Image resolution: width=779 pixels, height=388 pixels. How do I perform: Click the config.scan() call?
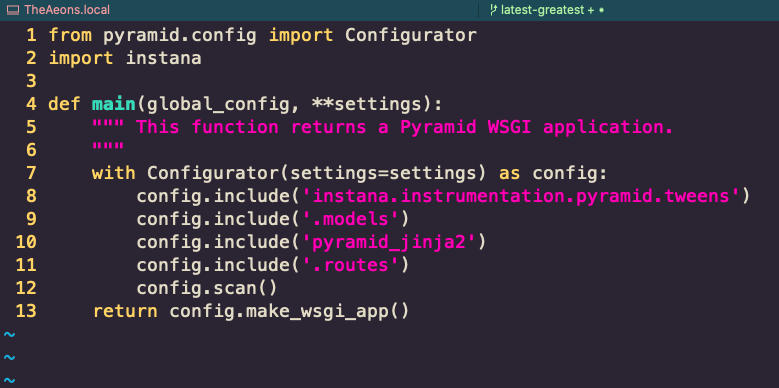207,289
